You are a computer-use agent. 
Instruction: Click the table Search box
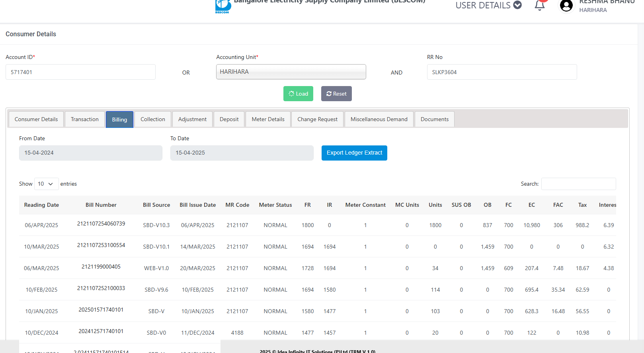pos(578,184)
